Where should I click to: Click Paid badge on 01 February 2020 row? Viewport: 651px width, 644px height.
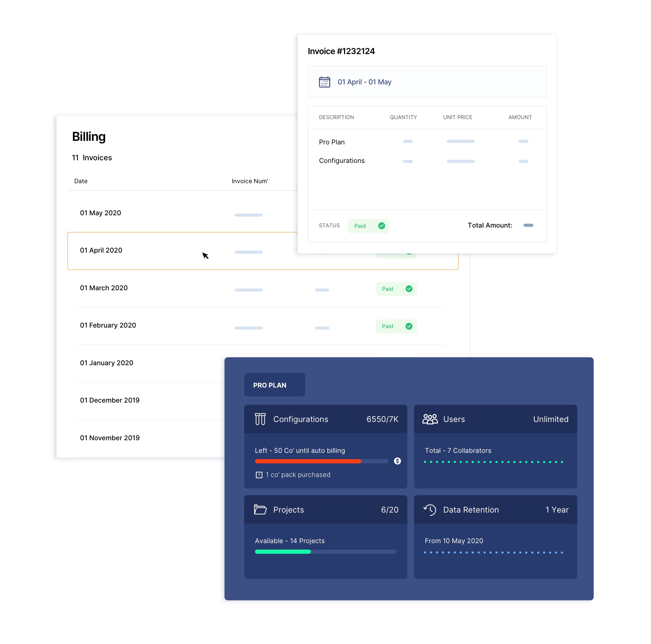396,326
